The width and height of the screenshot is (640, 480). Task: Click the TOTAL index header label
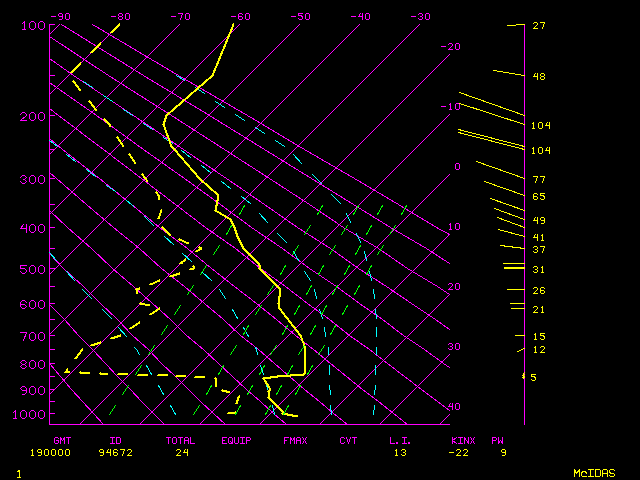[181, 440]
